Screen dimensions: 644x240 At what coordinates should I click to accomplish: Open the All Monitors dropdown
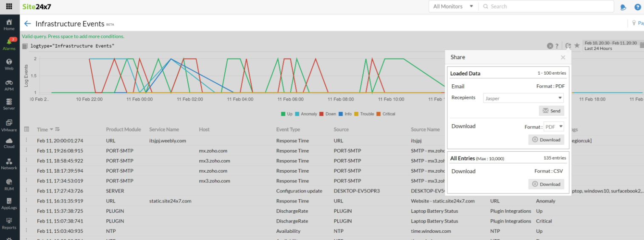453,6
